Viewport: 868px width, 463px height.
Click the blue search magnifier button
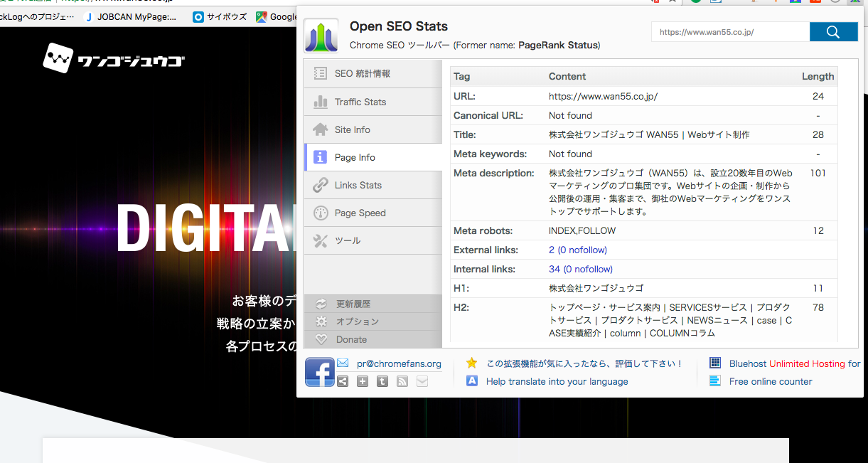(833, 32)
